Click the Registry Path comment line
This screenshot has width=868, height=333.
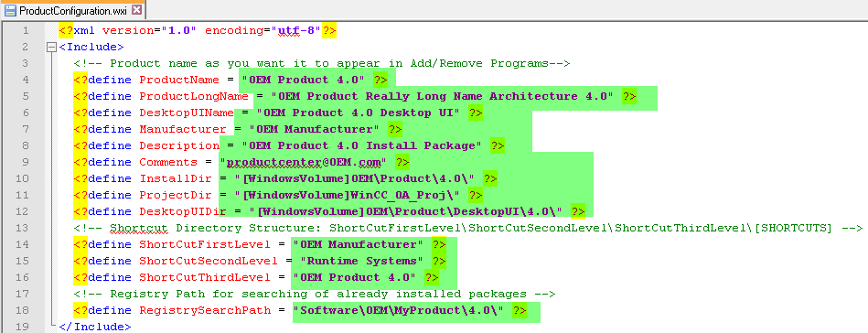tap(315, 294)
